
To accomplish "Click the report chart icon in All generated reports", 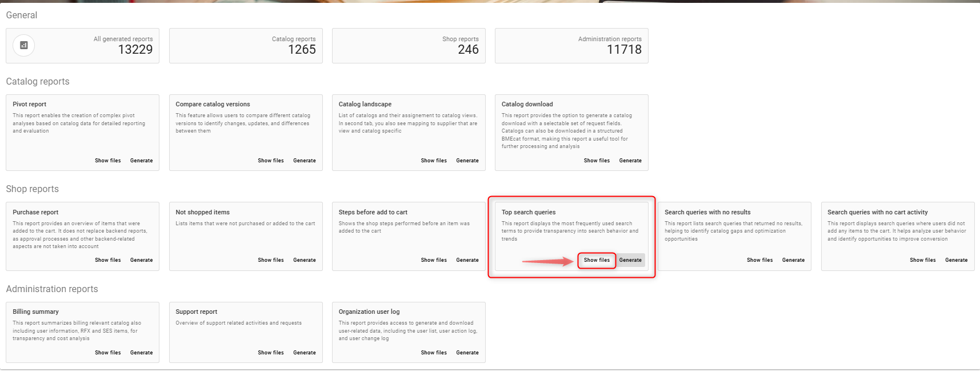I will [x=24, y=46].
